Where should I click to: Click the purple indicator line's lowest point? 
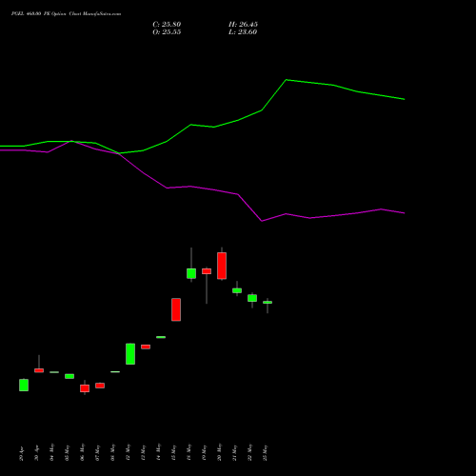[x=262, y=221]
